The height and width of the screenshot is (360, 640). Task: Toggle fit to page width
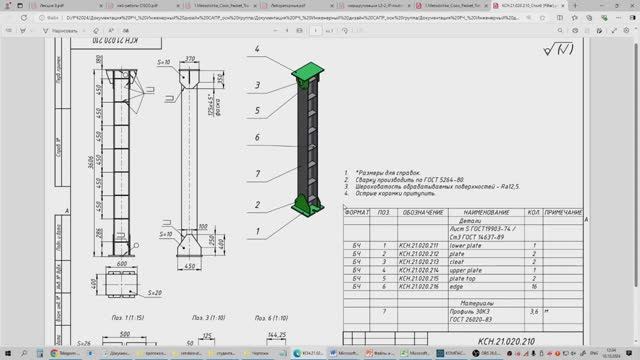tap(300, 31)
